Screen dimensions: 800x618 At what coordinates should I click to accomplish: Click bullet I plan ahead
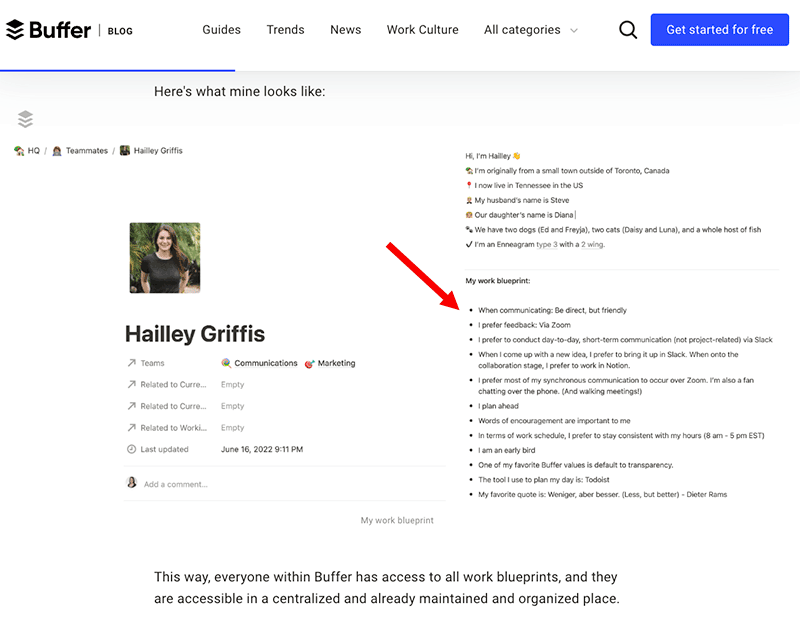(x=498, y=406)
